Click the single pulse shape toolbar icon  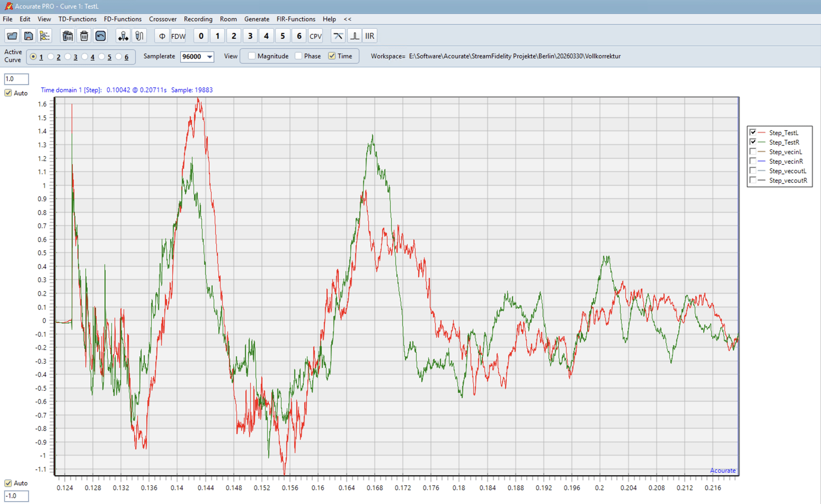tap(354, 36)
